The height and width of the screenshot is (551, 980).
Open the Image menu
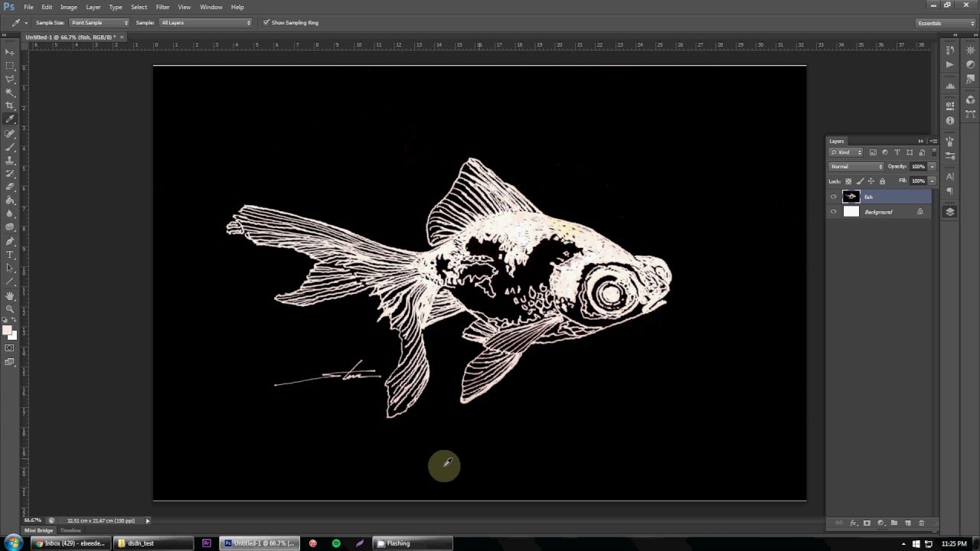coord(69,7)
